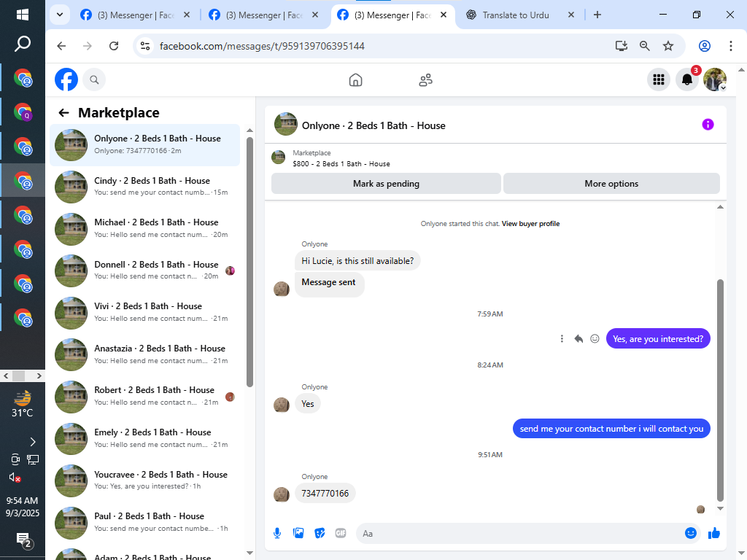The height and width of the screenshot is (560, 747).
Task: Open the Facebook home logo
Action: click(x=66, y=79)
